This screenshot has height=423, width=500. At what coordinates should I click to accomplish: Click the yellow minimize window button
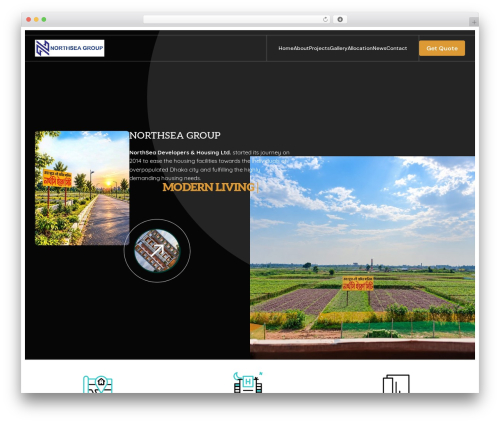[x=36, y=19]
